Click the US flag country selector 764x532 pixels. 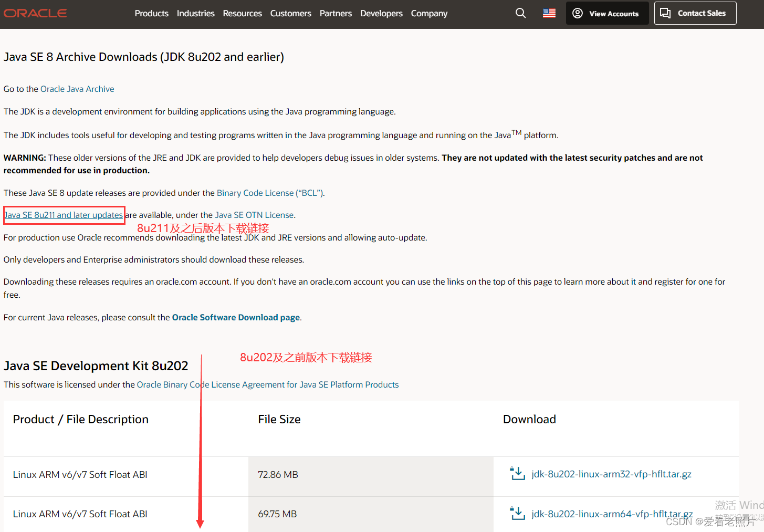549,13
